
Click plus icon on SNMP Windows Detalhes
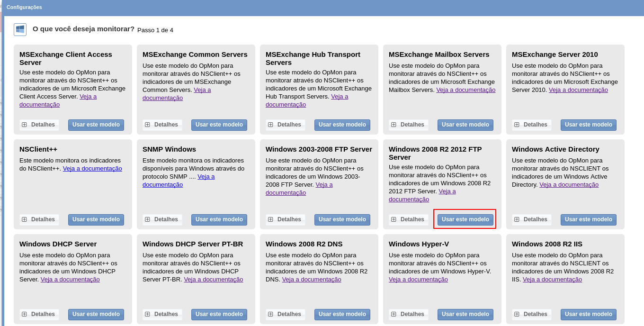pyautogui.click(x=147, y=219)
